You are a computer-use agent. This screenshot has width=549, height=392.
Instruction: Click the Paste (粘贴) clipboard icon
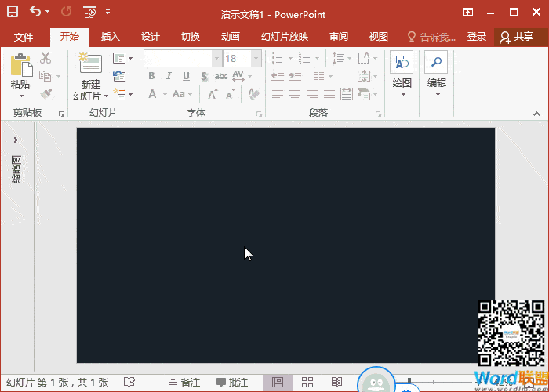pos(20,65)
